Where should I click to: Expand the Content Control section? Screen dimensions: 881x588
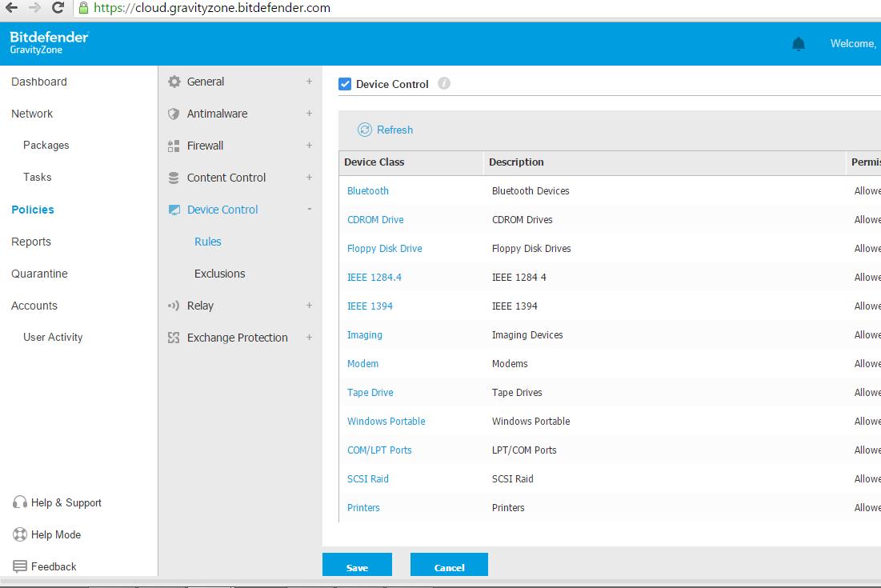309,178
